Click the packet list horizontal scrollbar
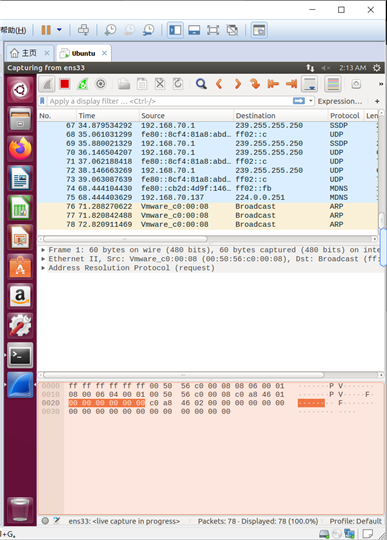The height and width of the screenshot is (540, 387). (126, 239)
